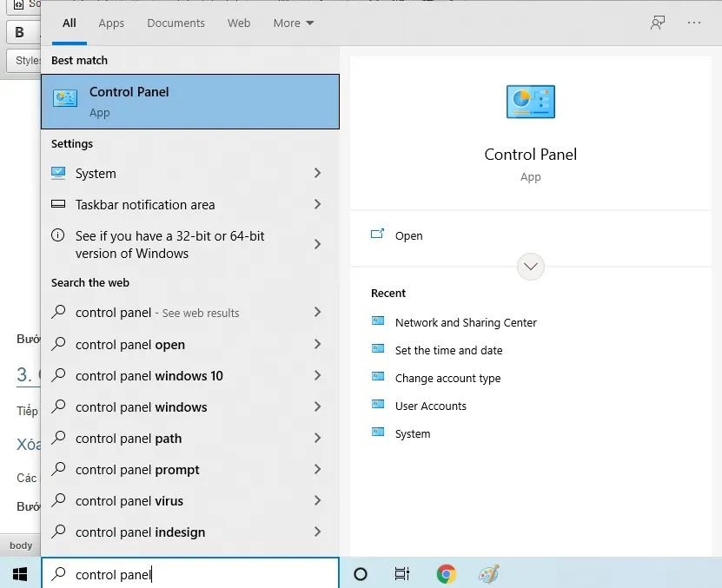The width and height of the screenshot is (722, 588).
Task: Switch to the Documents tab
Action: pos(176,23)
